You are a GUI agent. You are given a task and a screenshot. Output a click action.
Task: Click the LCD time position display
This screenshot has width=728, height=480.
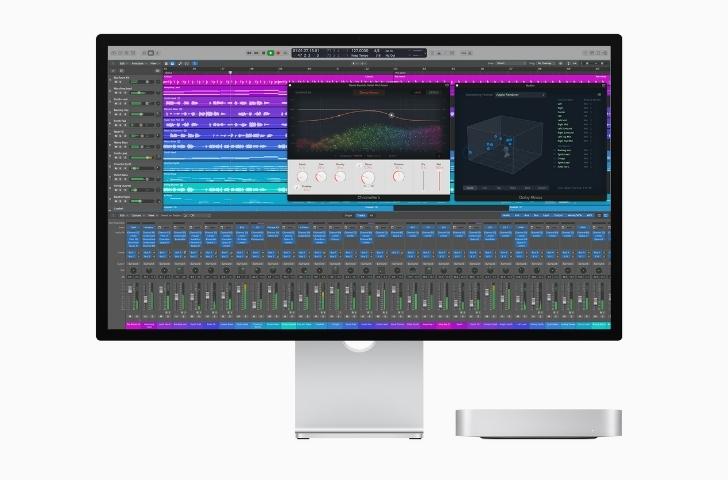click(x=307, y=51)
